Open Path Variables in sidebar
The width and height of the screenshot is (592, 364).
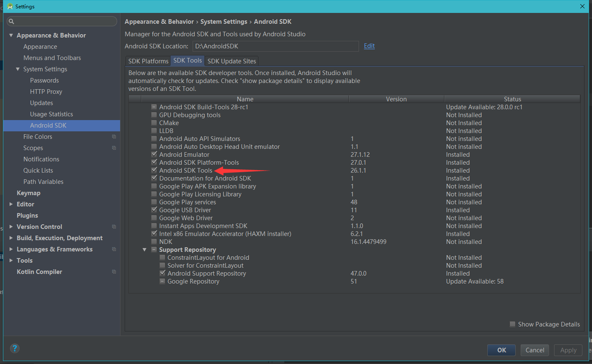[43, 182]
